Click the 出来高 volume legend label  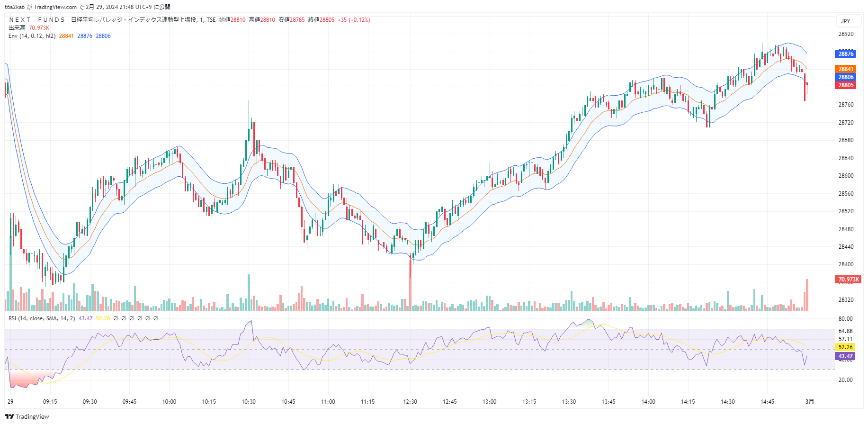coord(17,28)
